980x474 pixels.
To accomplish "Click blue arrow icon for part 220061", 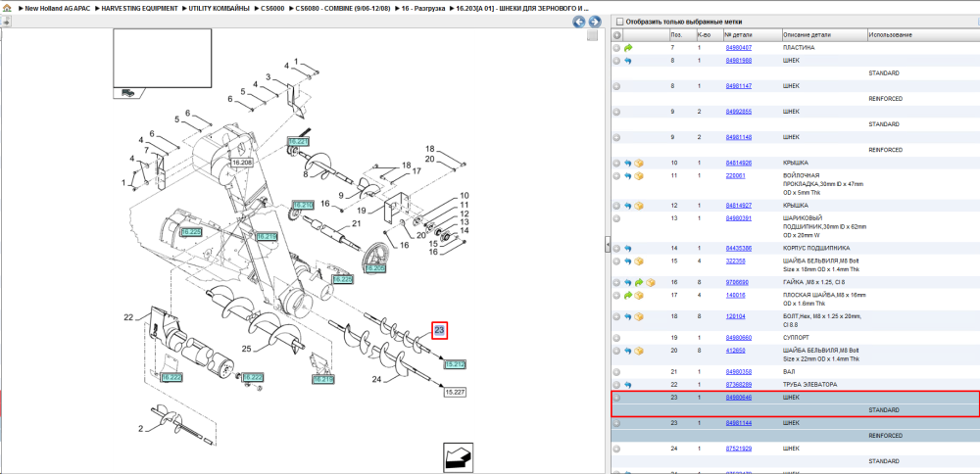I will 628,176.
